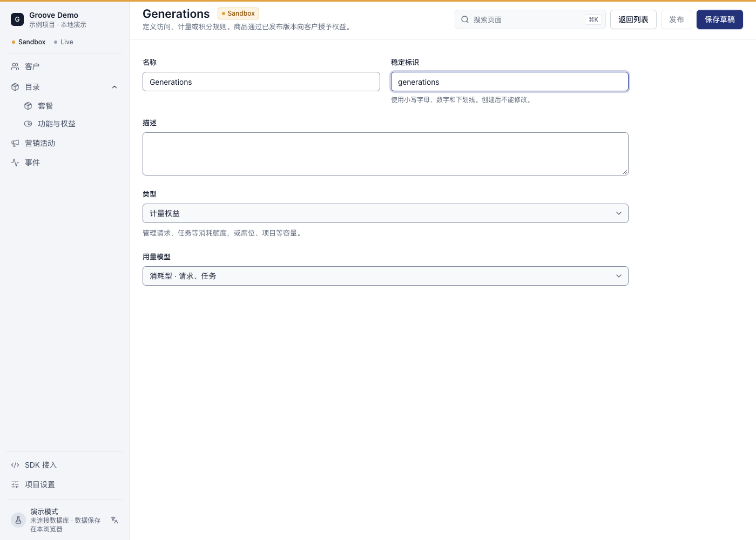Click the 客户 customers icon in sidebar

point(15,66)
